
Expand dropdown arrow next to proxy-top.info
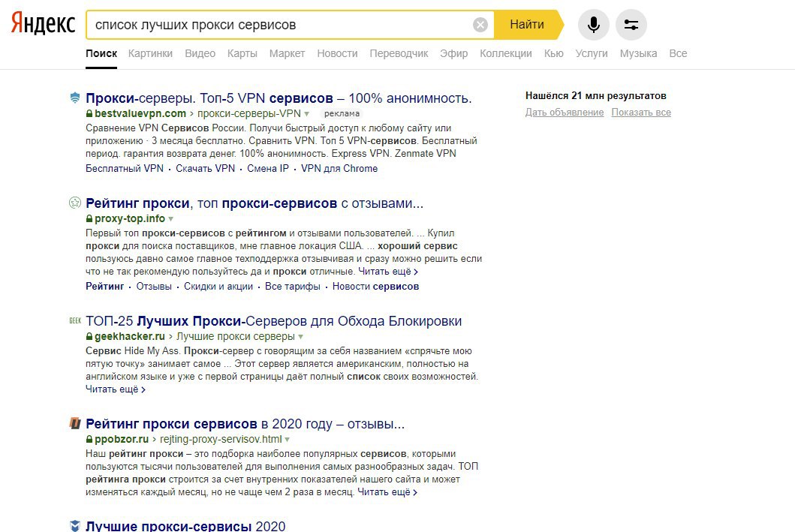point(171,219)
